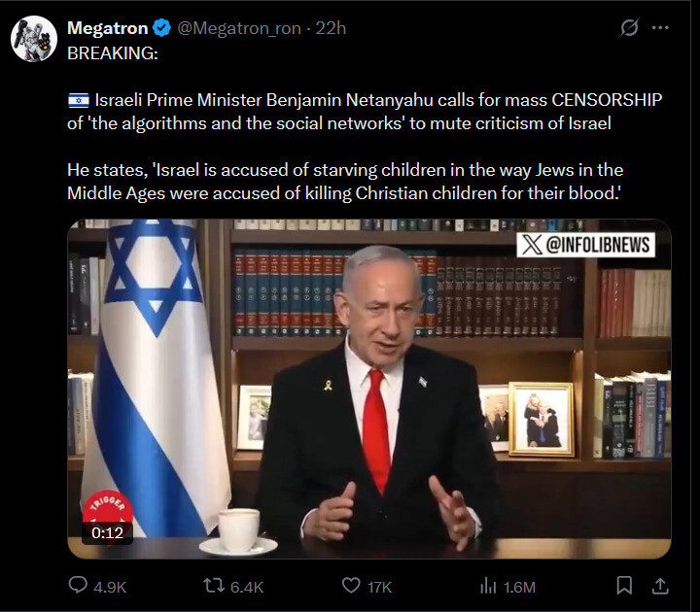Screen dimensions: 700x612
Task: Open the @Megatron_ron handle link
Action: [x=239, y=28]
